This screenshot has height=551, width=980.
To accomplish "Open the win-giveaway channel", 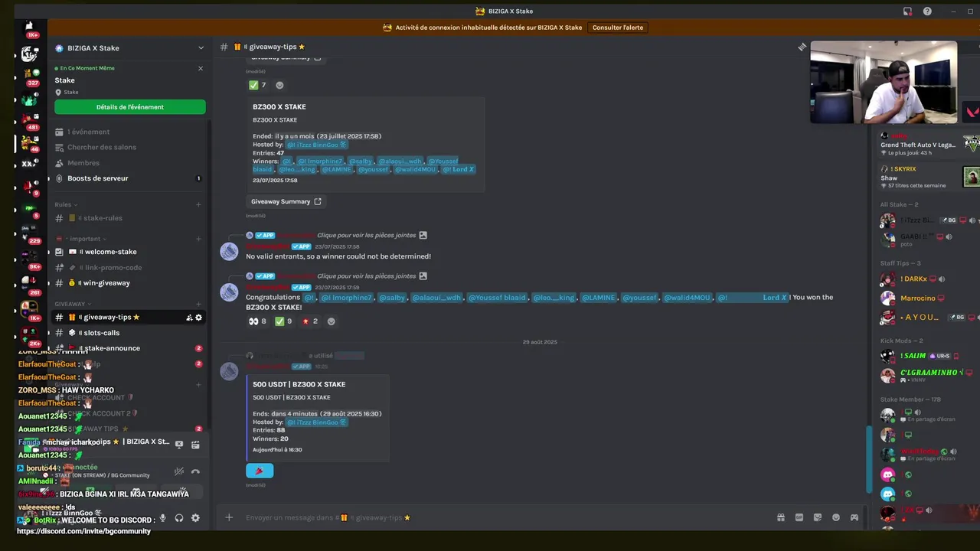I will tap(129, 283).
